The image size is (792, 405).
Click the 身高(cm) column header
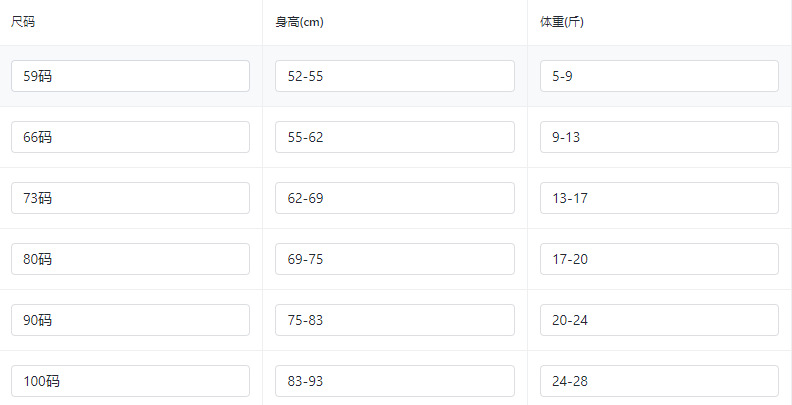[x=299, y=22]
